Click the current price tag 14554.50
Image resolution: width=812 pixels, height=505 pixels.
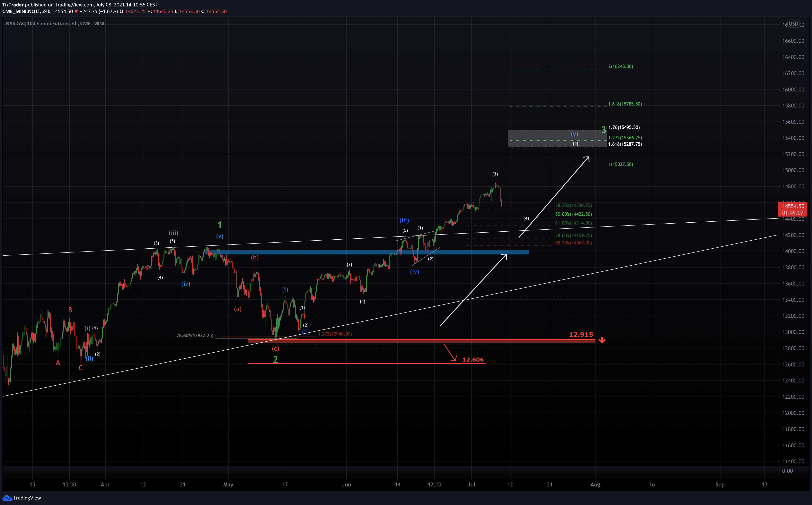793,206
